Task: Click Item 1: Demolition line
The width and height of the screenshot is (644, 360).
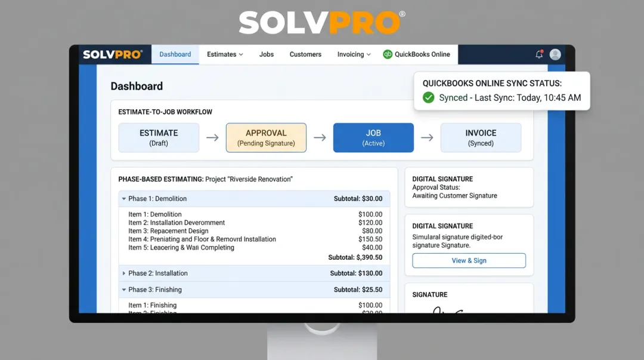Action: [x=155, y=214]
